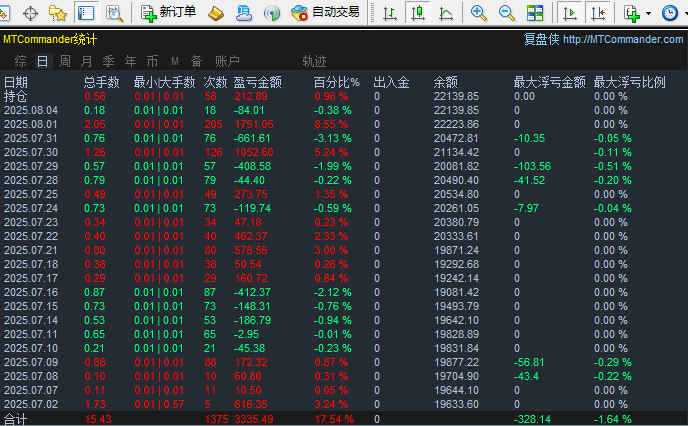Select the 年 yearly statistics tab
688x426 pixels.
pyautogui.click(x=130, y=61)
